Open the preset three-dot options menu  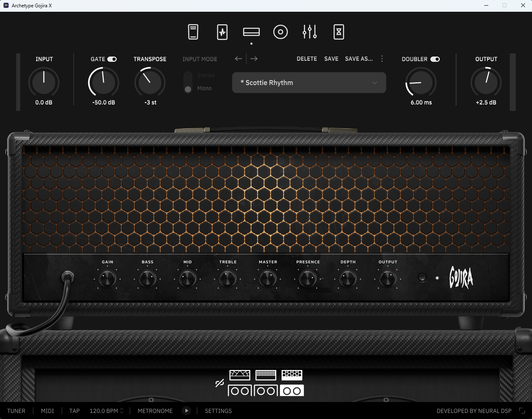pyautogui.click(x=382, y=59)
